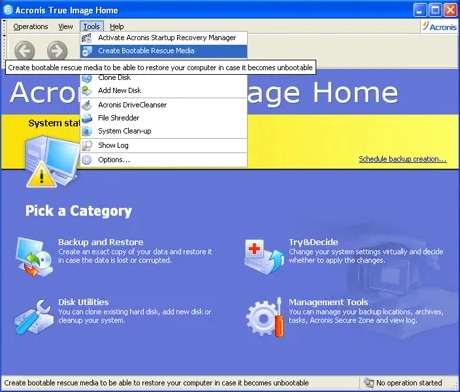Close the Acronis True Image Home window
The height and width of the screenshot is (392, 460).
tap(451, 10)
